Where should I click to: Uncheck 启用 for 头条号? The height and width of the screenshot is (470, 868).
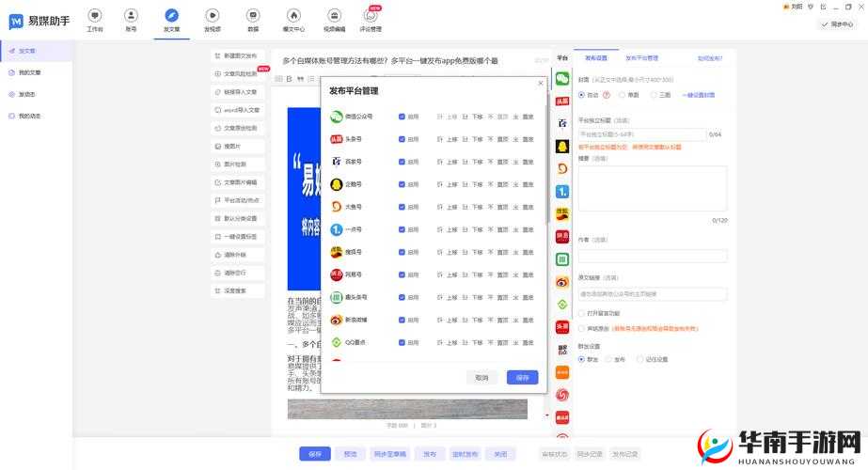tap(402, 139)
